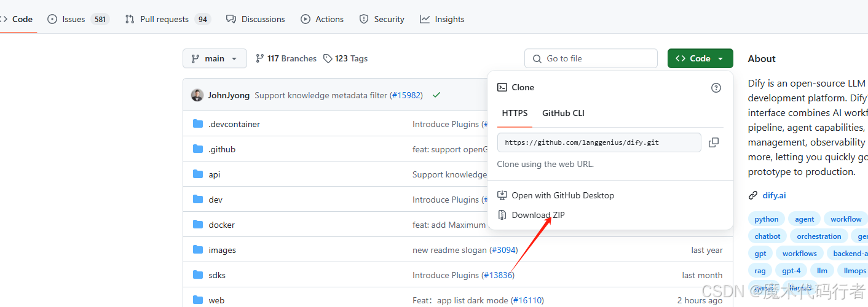View 123 Tags link
The width and height of the screenshot is (868, 307).
pos(345,58)
